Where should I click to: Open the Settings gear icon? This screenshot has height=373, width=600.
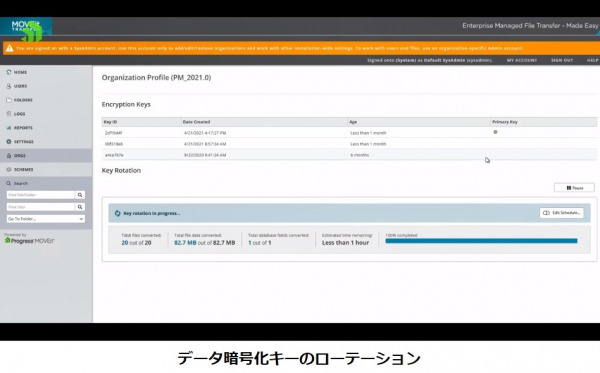(x=9, y=142)
